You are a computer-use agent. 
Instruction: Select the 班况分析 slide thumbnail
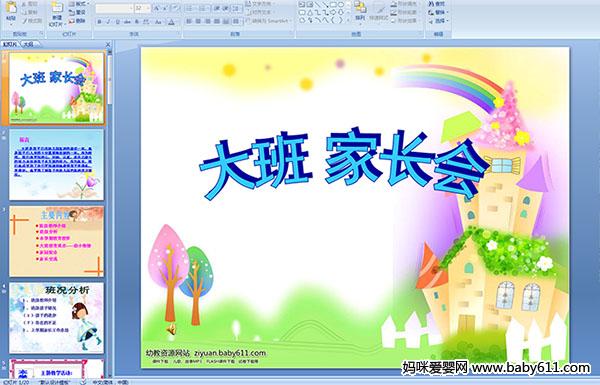(x=56, y=318)
